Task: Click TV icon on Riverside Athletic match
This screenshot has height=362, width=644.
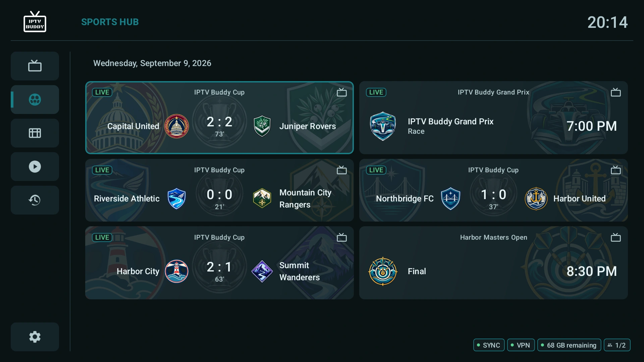Action: pyautogui.click(x=342, y=170)
